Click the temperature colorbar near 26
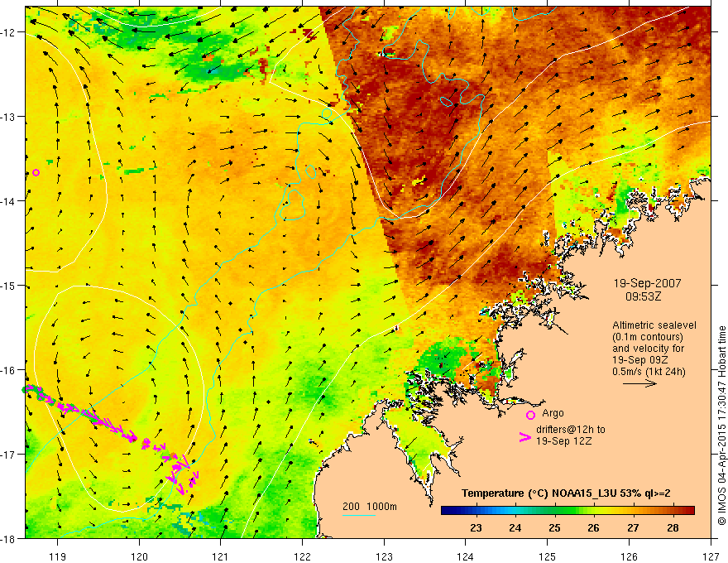Screen dimensions: 728x563 tap(593, 511)
